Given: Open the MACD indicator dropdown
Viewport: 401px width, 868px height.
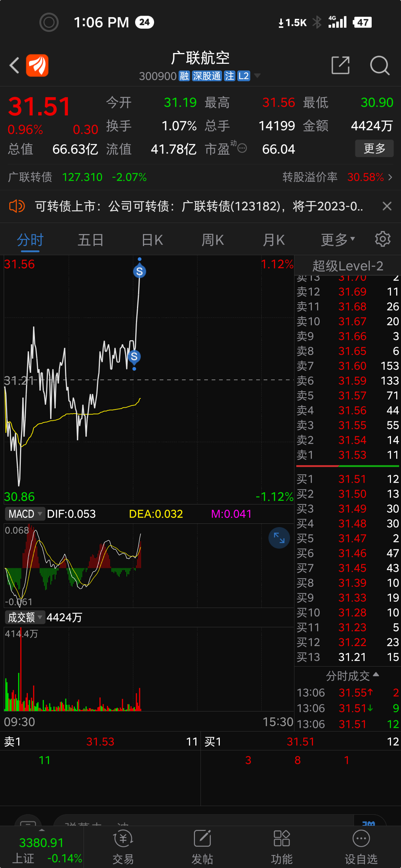Looking at the screenshot, I should tap(25, 514).
